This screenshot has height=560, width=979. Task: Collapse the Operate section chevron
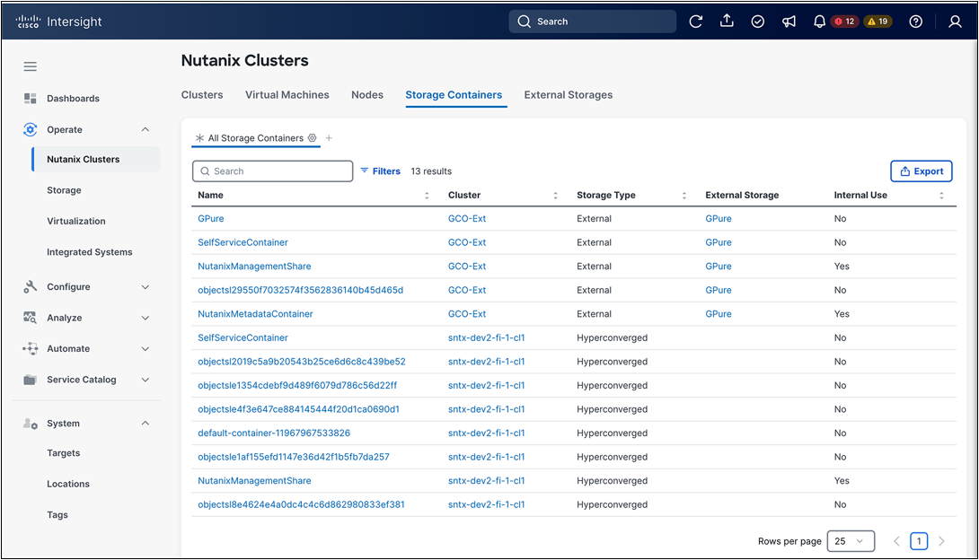point(146,130)
